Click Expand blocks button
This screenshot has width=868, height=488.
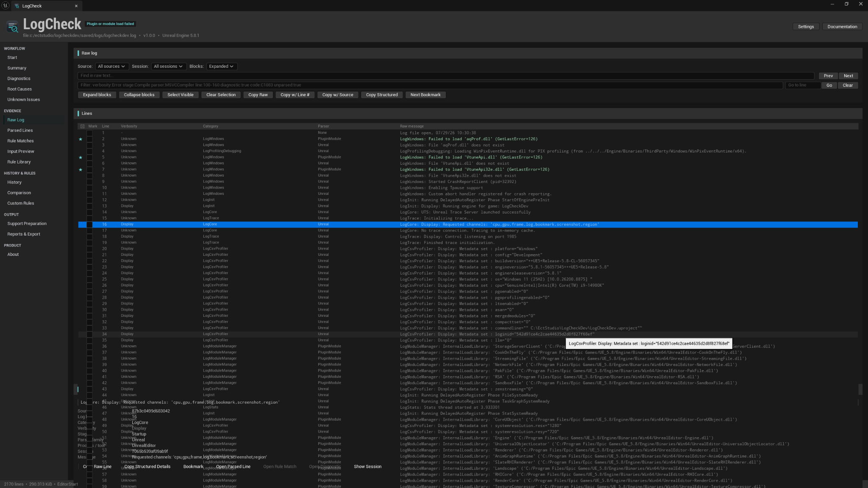(97, 95)
